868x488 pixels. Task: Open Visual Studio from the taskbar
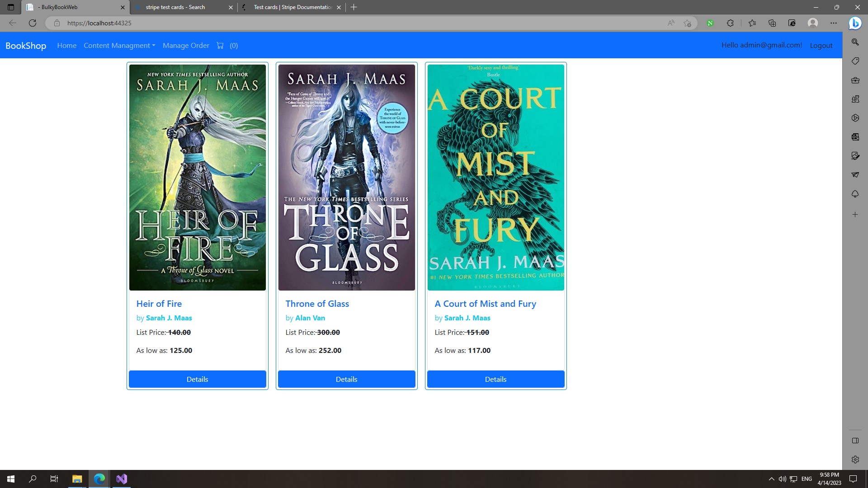pos(122,479)
